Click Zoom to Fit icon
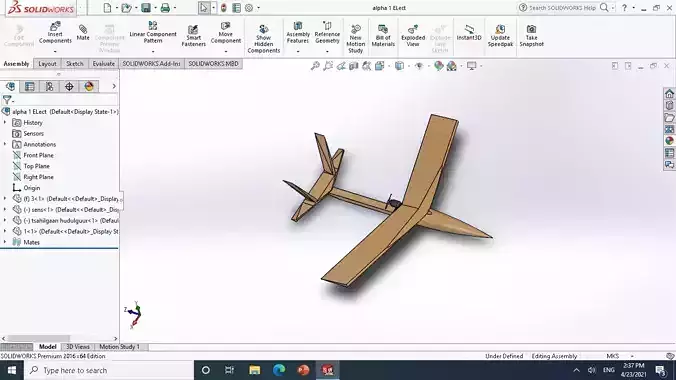676x380 pixels. click(x=315, y=66)
